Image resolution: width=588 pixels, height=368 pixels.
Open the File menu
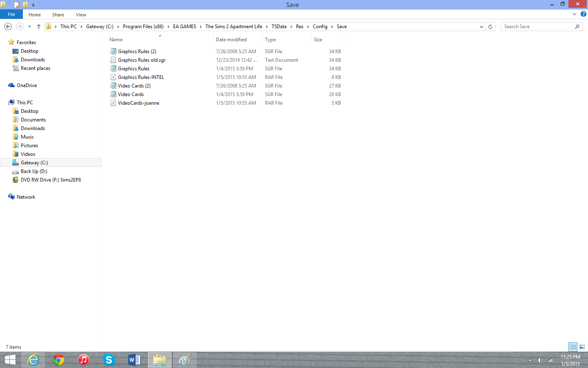click(x=11, y=14)
